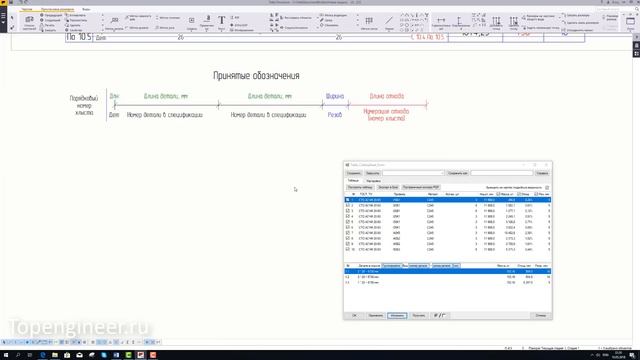Click the Загрузить button in the dialog
Screen dimensions: 640x360
pos(372,173)
